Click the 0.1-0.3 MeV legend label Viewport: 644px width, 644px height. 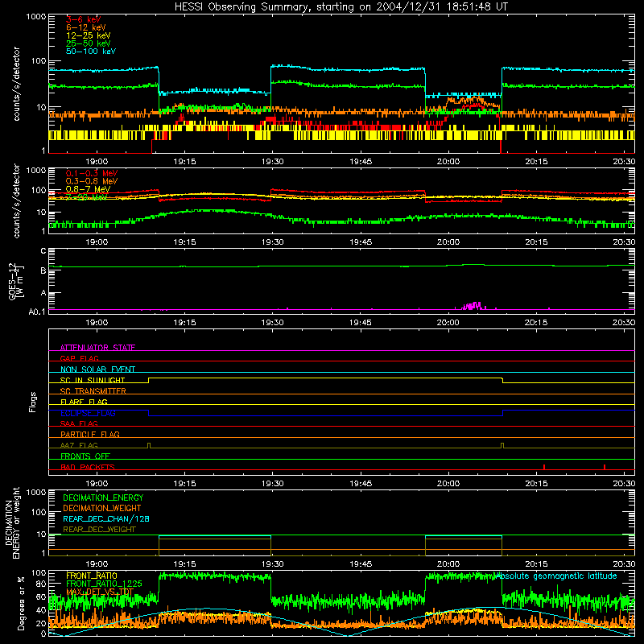tap(92, 173)
